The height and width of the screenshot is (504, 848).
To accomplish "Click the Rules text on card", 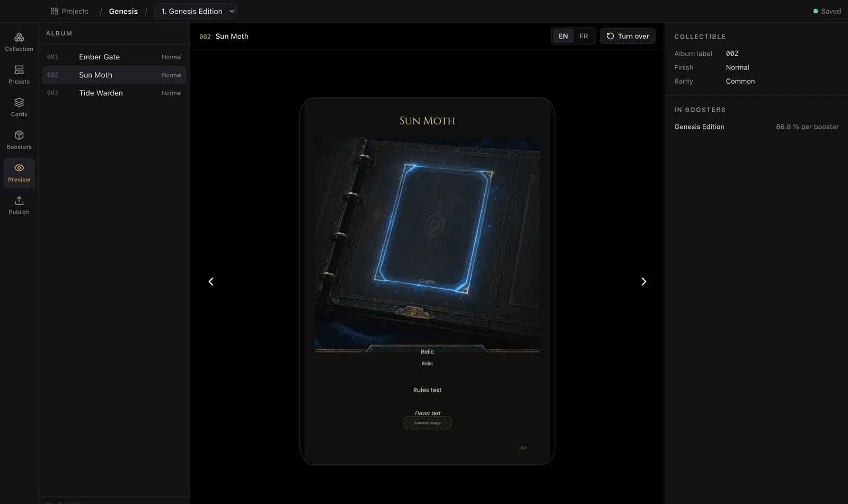I will 427,390.
